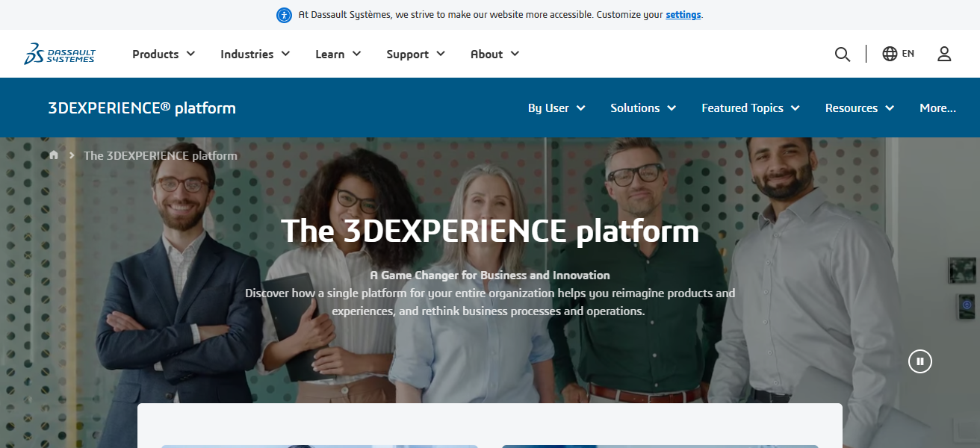The width and height of the screenshot is (980, 448).
Task: Expand the Resources dropdown
Action: pyautogui.click(x=859, y=108)
